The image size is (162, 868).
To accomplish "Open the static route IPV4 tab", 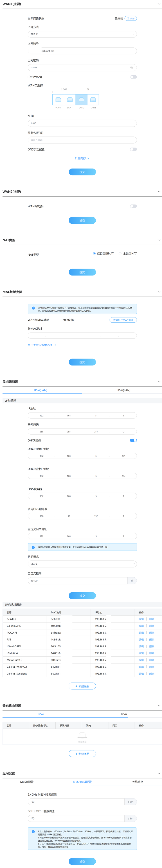I will [41, 714].
